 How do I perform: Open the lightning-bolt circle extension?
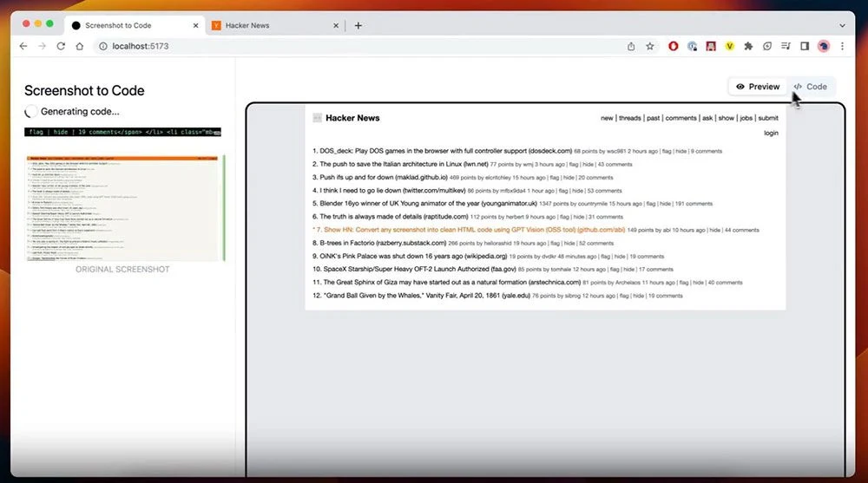pos(767,47)
